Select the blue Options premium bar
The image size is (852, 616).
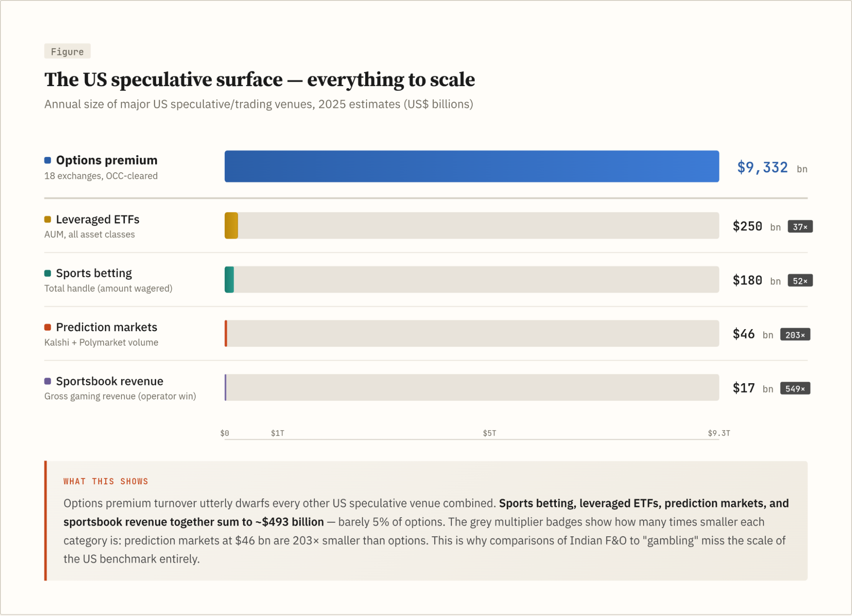click(471, 166)
